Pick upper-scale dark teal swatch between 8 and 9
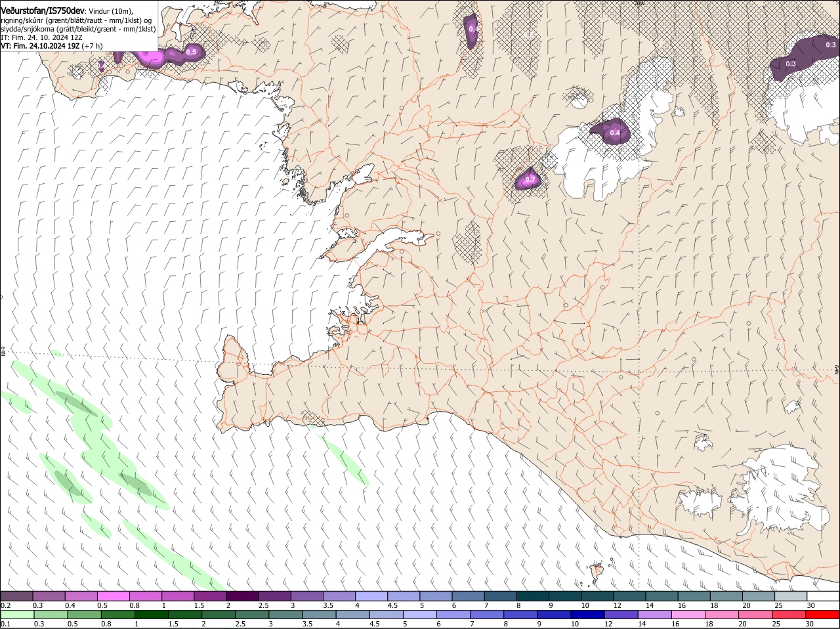 pos(533,596)
